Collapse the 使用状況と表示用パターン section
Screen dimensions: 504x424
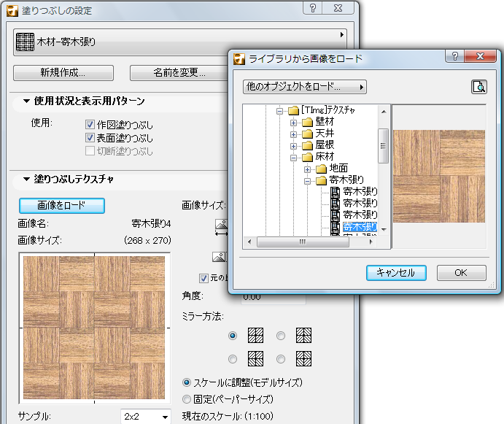[x=26, y=101]
